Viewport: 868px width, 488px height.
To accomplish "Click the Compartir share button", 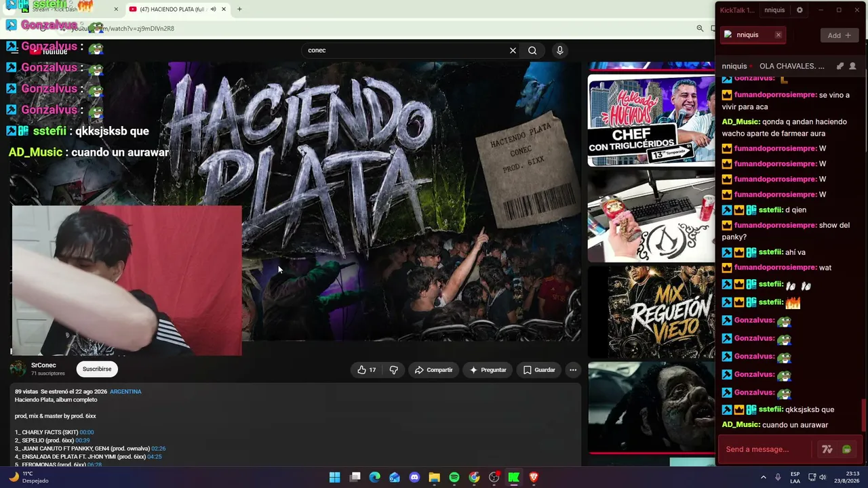I will coord(433,370).
